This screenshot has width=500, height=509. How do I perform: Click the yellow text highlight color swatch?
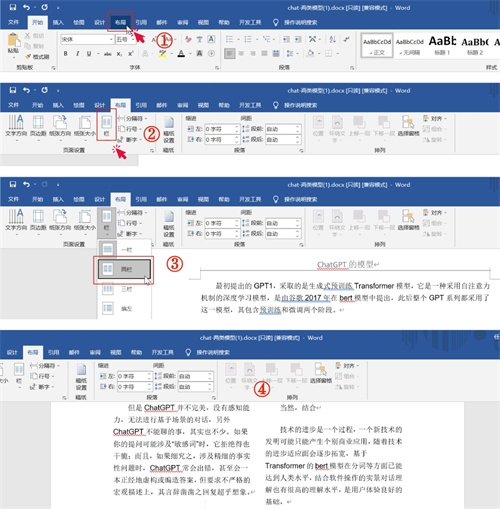pos(163,54)
